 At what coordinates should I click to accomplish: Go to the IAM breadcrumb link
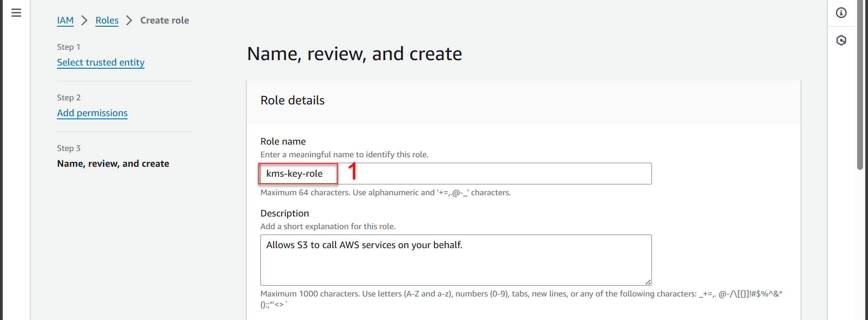pos(65,20)
